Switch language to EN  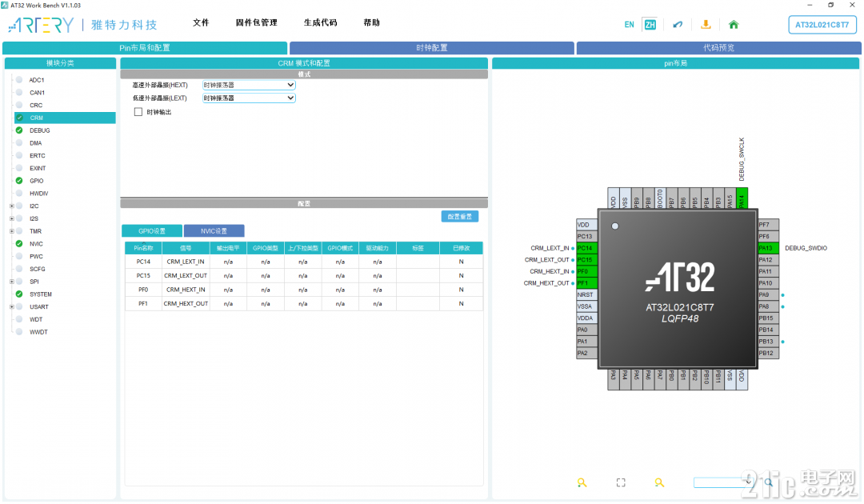(629, 25)
